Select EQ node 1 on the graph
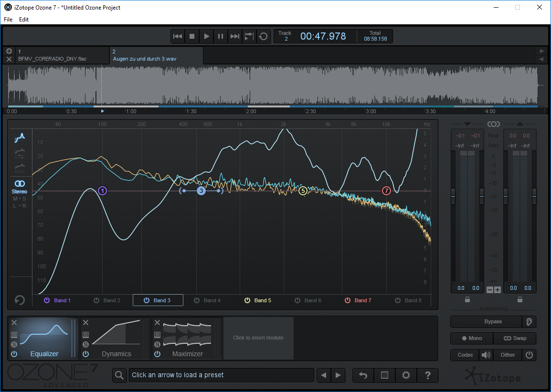 click(102, 191)
